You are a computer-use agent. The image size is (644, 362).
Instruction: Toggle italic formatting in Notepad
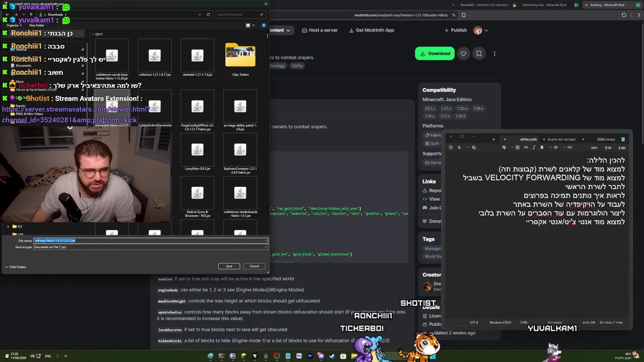(x=534, y=147)
